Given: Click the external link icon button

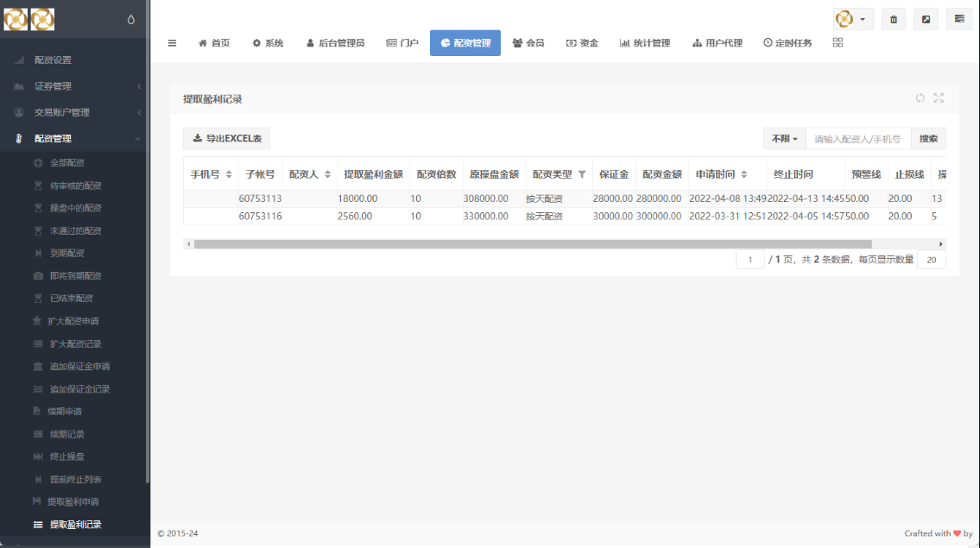Looking at the screenshot, I should tap(926, 19).
